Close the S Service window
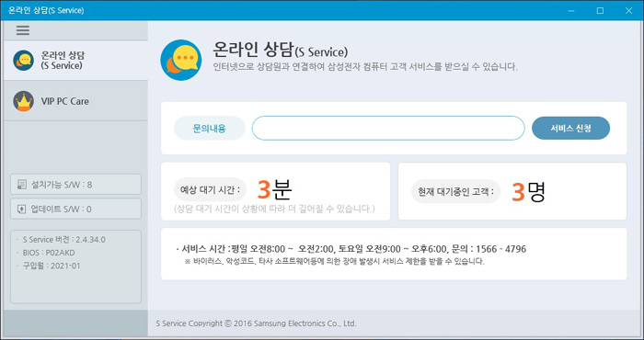Screen dimensions: 644x340 (x=628, y=11)
